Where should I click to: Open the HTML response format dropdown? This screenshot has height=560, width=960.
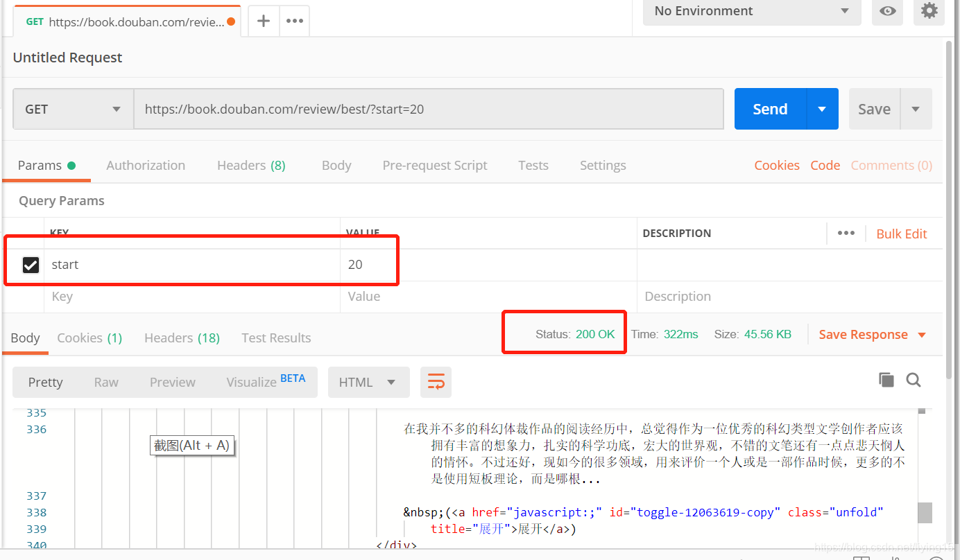click(368, 382)
